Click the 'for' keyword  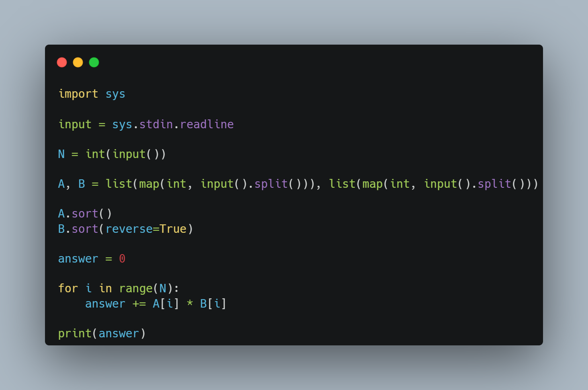[68, 288]
